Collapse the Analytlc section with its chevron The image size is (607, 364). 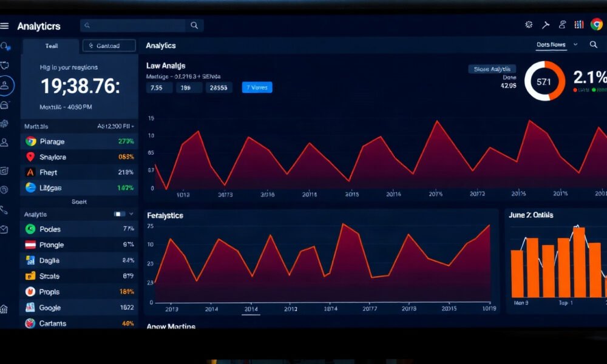[131, 214]
